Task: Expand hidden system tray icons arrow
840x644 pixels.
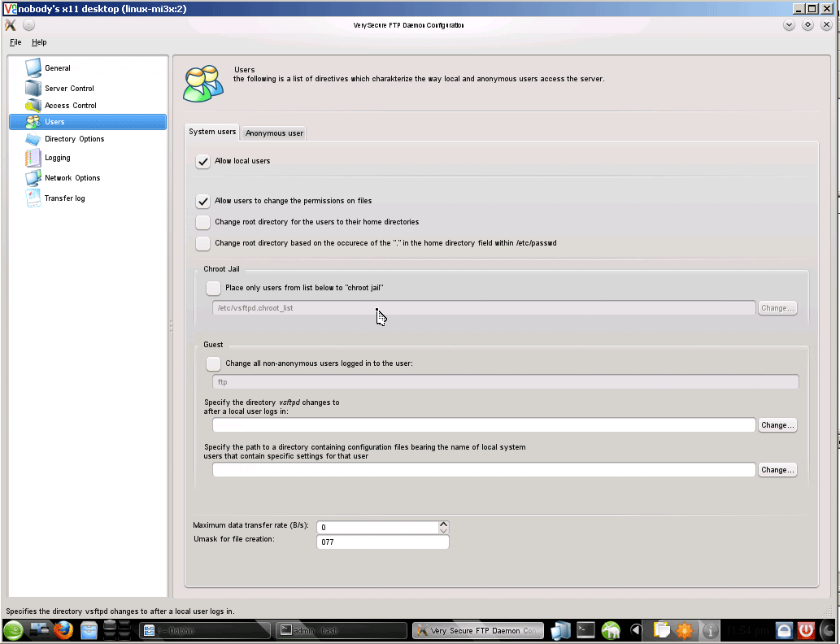Action: [636, 631]
